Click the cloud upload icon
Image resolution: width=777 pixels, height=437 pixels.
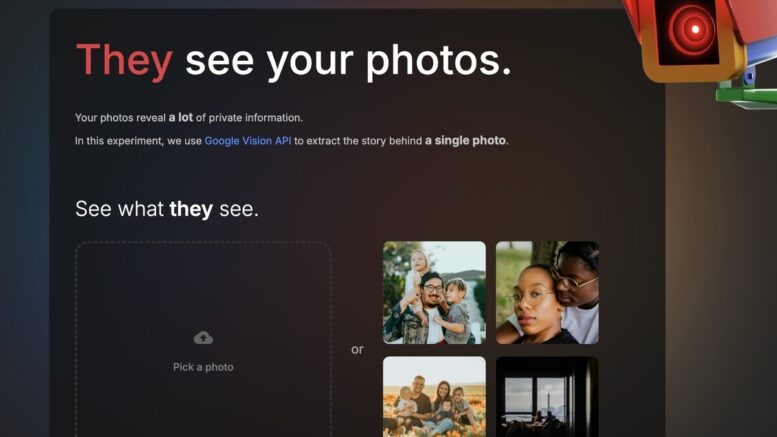[x=203, y=338]
